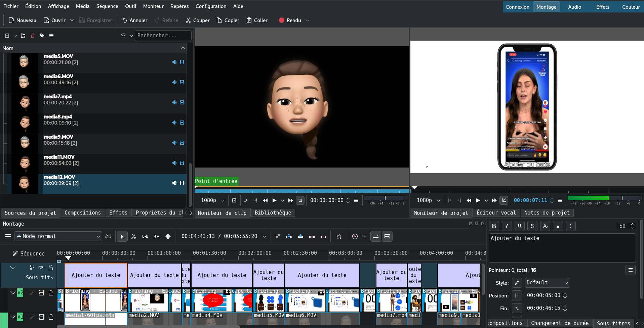Apply strikethrough formatting to subtitle text

(532, 226)
